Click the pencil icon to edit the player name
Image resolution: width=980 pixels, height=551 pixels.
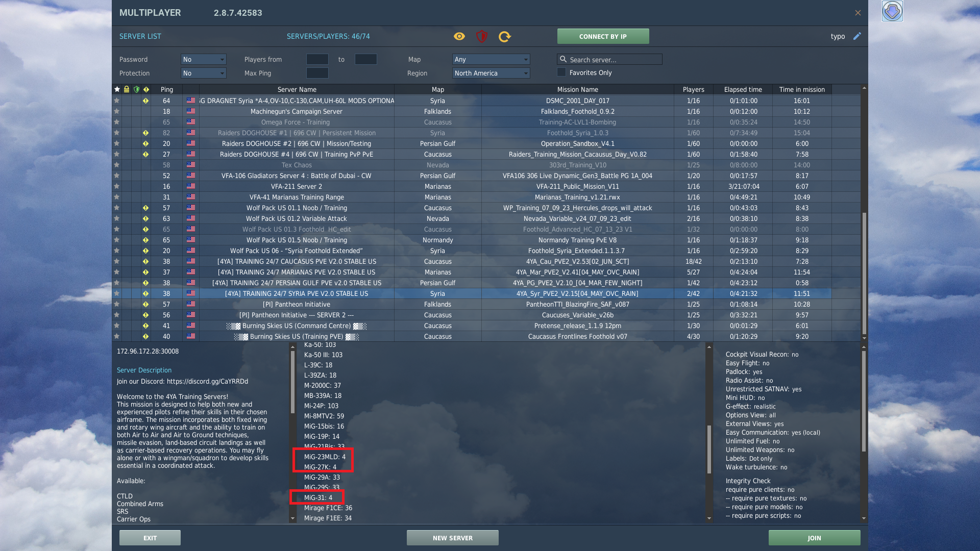(857, 36)
